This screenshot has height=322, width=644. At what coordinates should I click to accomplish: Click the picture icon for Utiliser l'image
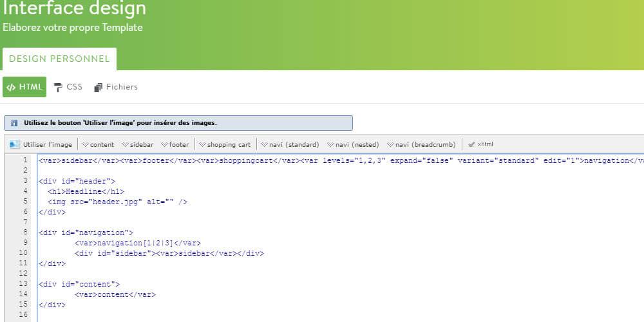[14, 144]
